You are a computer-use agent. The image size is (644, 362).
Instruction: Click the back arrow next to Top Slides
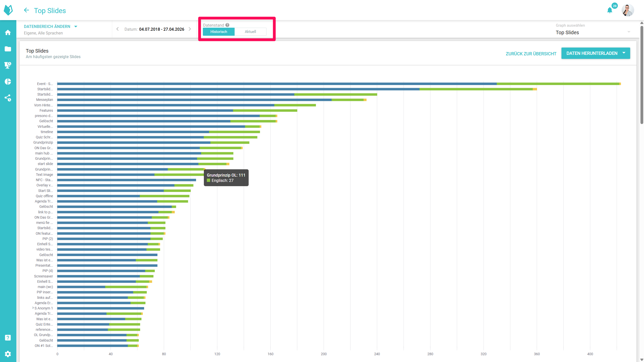[26, 10]
